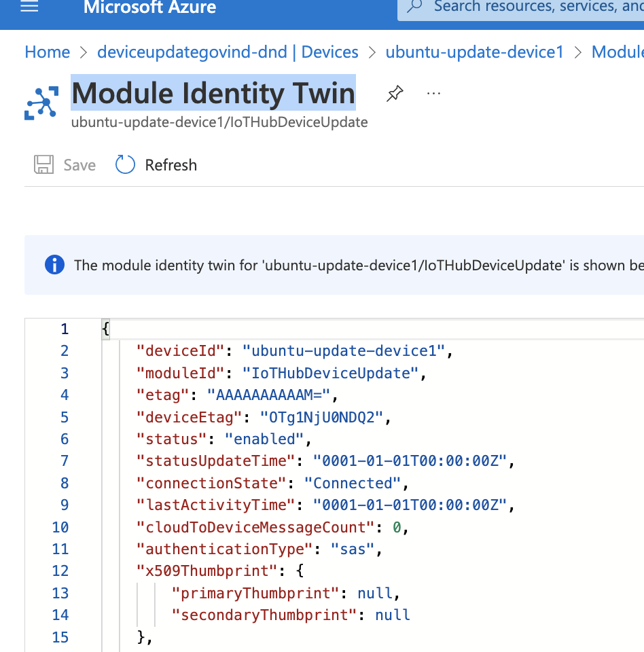Click the etag value "AAAAAAAAAAM="
This screenshot has height=652, width=644.
(x=269, y=395)
